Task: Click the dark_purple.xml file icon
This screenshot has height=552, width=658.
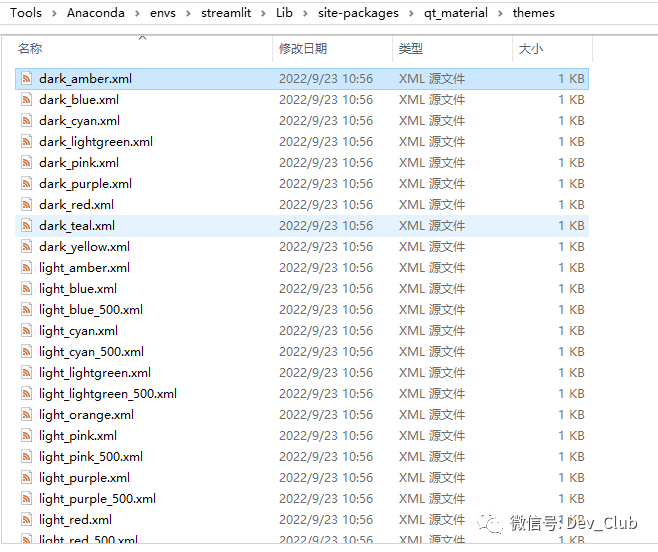Action: (x=26, y=183)
